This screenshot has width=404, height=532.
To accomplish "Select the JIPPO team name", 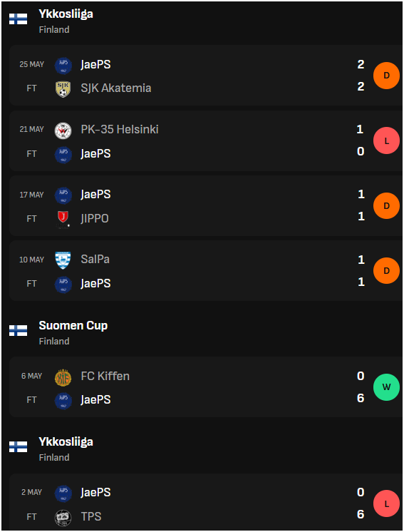I will pos(95,218).
